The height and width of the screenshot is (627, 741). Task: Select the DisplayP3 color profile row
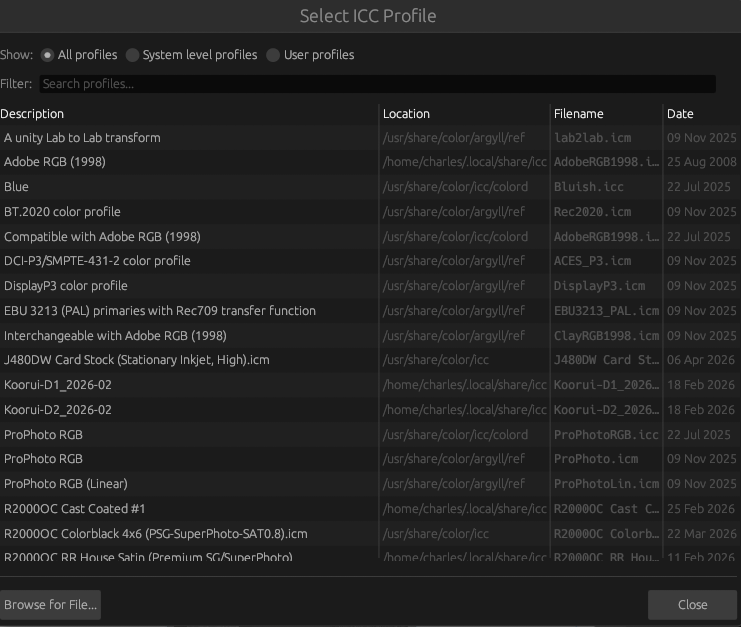pyautogui.click(x=66, y=286)
